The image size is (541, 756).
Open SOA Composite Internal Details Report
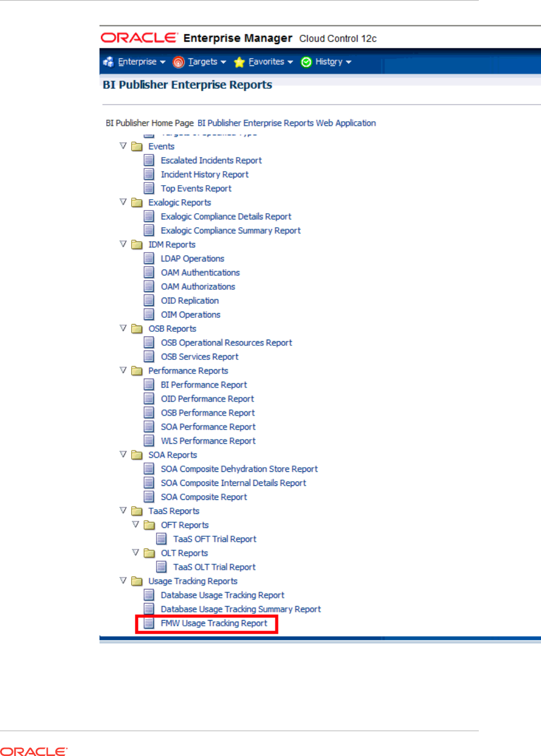(x=233, y=483)
